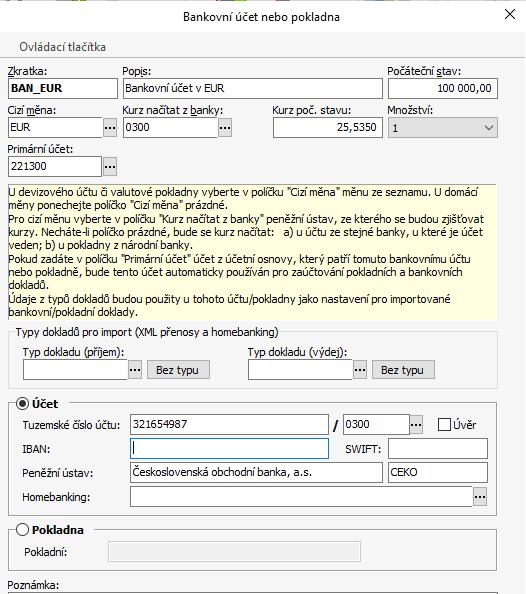The image size is (526, 594).
Task: Click the Homebanking input field
Action: 301,497
